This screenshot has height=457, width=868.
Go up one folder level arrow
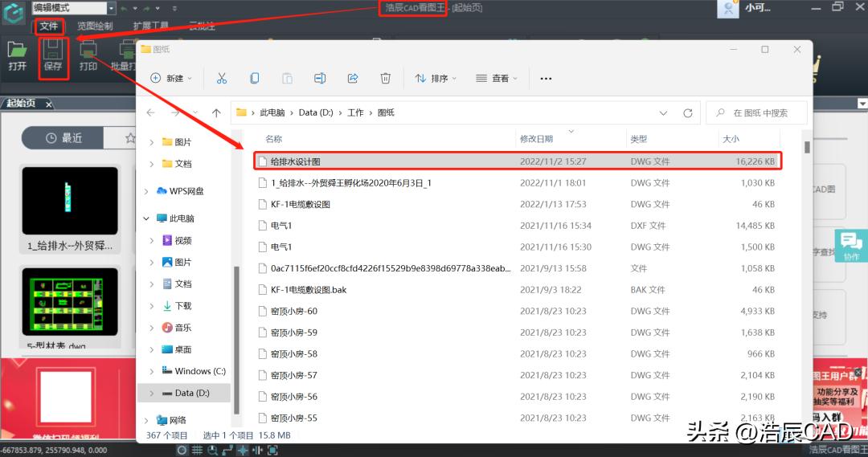pos(216,112)
